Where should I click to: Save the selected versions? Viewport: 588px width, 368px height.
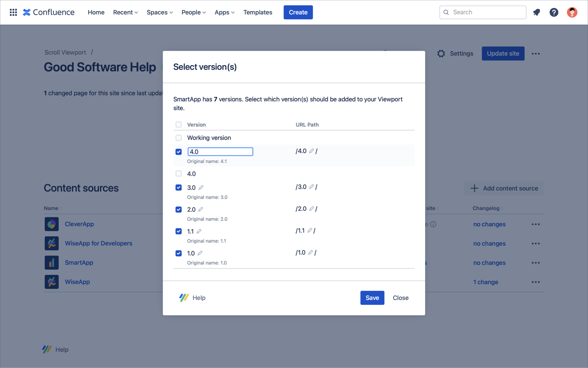click(x=372, y=298)
